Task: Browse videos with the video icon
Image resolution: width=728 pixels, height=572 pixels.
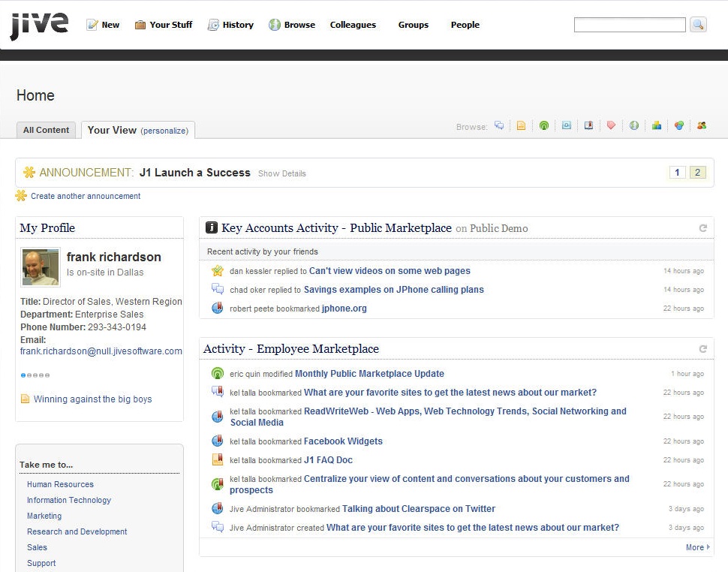Action: [567, 126]
